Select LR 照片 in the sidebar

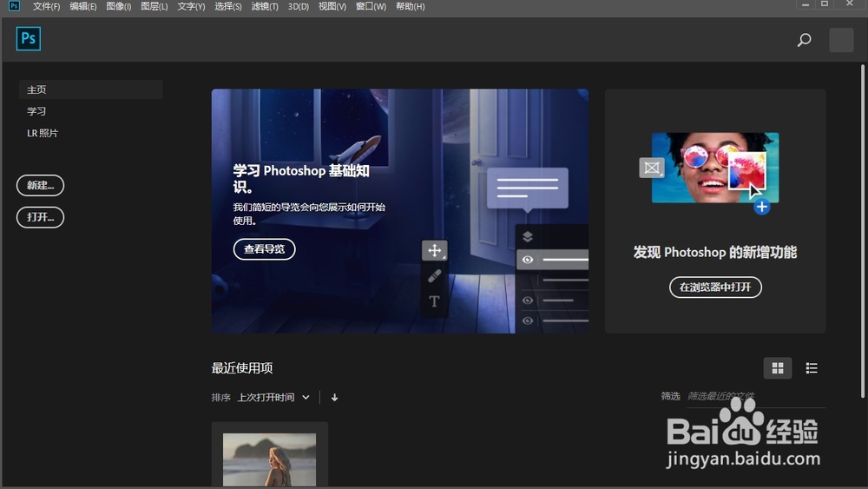pyautogui.click(x=43, y=133)
